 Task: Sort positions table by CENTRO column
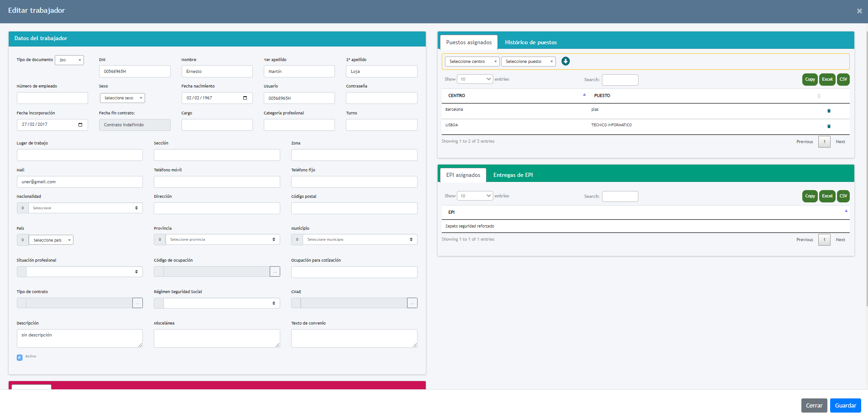pyautogui.click(x=514, y=96)
